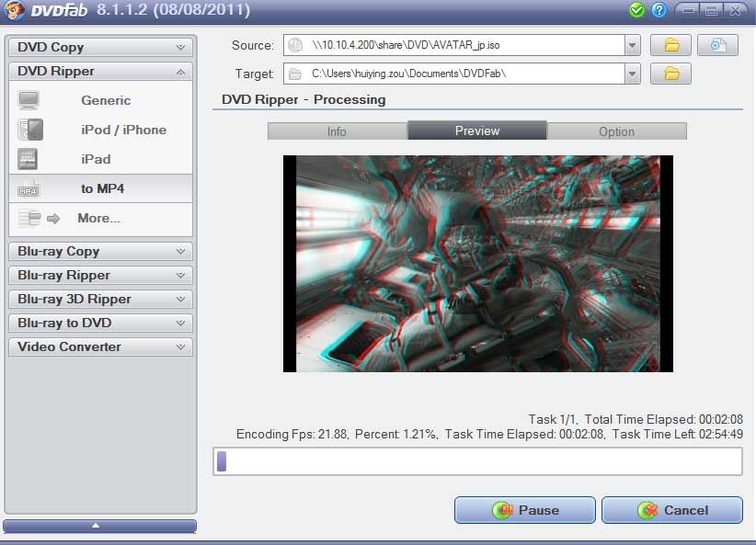756x545 pixels.
Task: Open the Source path dropdown arrow
Action: tap(632, 45)
